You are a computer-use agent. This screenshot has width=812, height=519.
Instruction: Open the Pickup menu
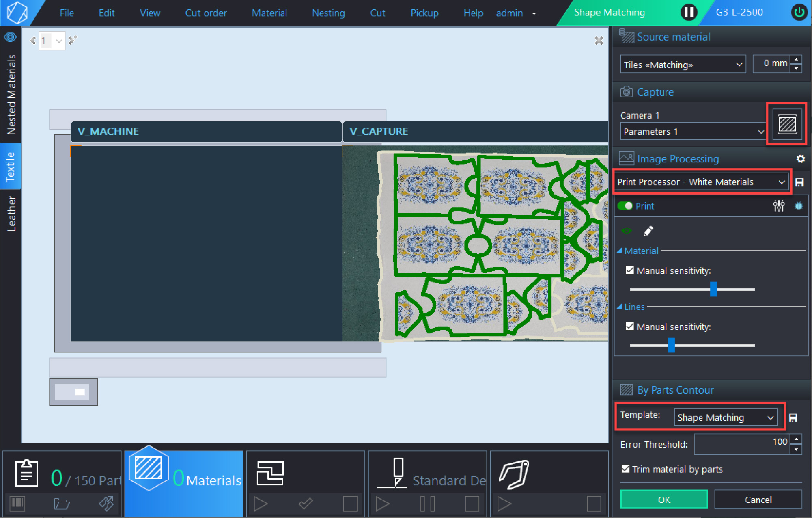coord(424,13)
